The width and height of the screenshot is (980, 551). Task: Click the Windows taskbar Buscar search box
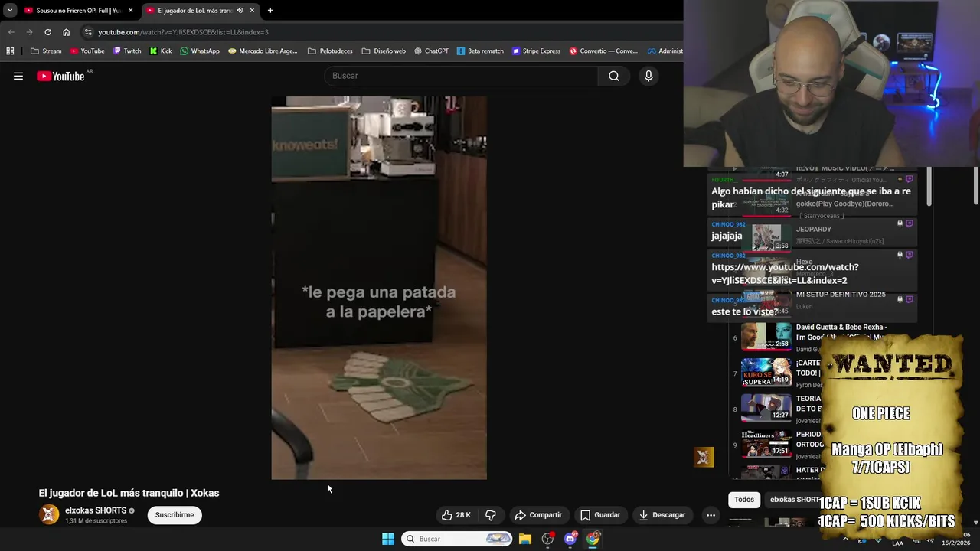457,539
